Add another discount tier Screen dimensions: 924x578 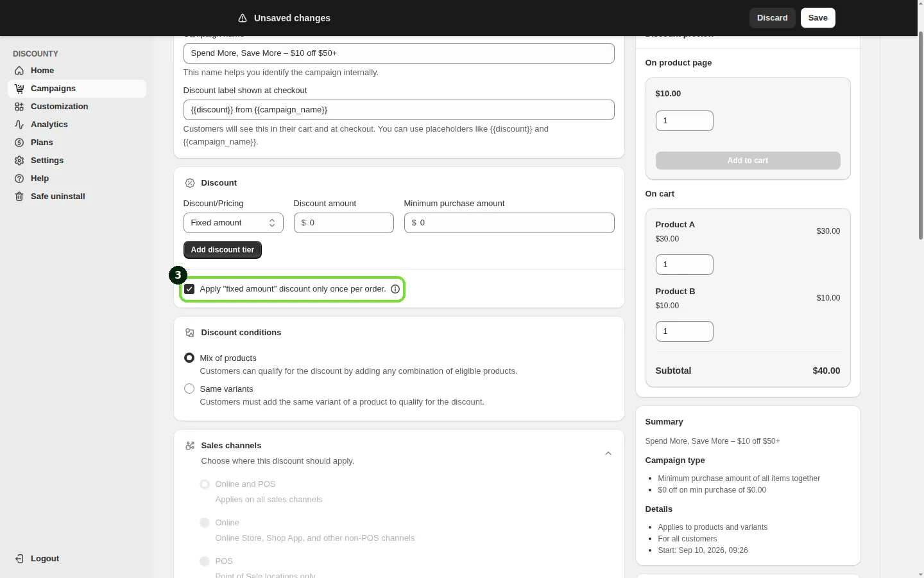[x=223, y=250]
